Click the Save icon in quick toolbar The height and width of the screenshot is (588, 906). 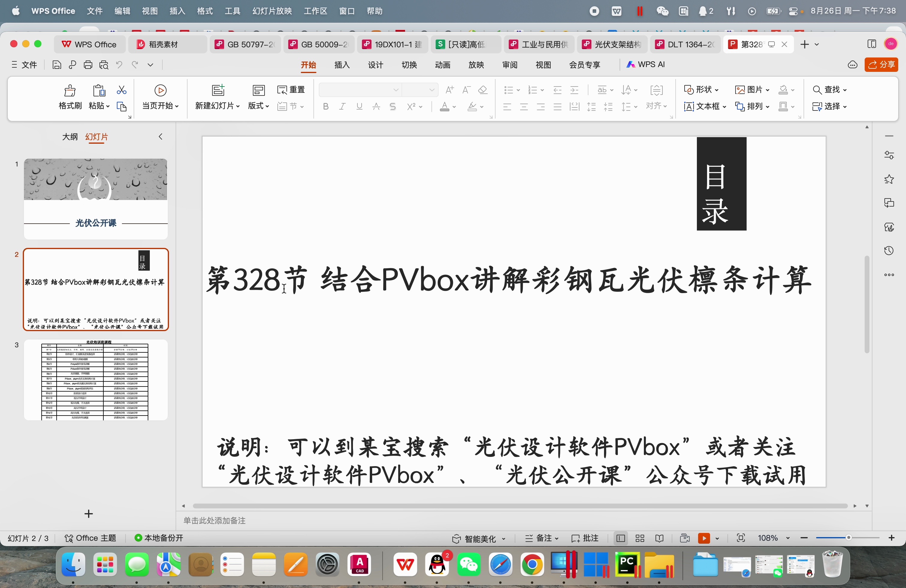pyautogui.click(x=57, y=65)
